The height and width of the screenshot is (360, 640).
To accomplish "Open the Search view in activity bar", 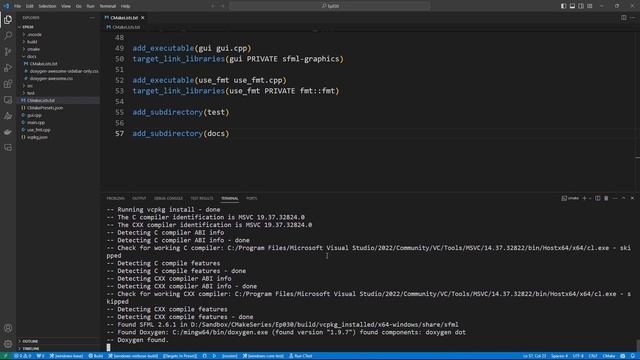I will click(8, 36).
